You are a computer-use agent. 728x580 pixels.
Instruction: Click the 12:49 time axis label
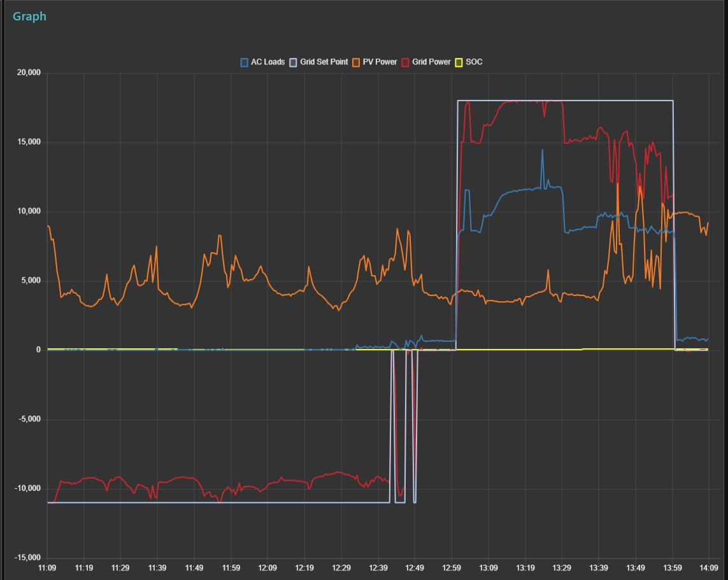click(x=415, y=568)
